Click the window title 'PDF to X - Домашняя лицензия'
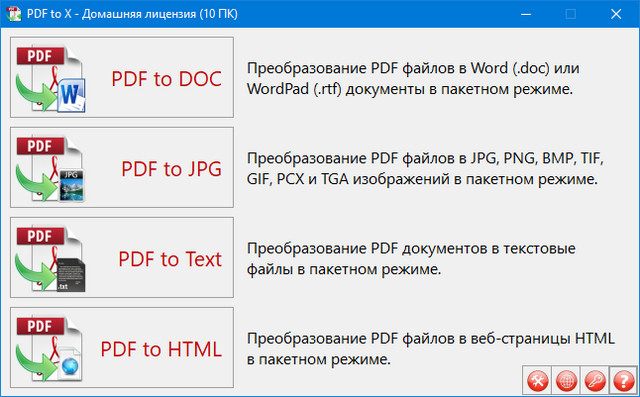This screenshot has height=397, width=640. [x=132, y=14]
